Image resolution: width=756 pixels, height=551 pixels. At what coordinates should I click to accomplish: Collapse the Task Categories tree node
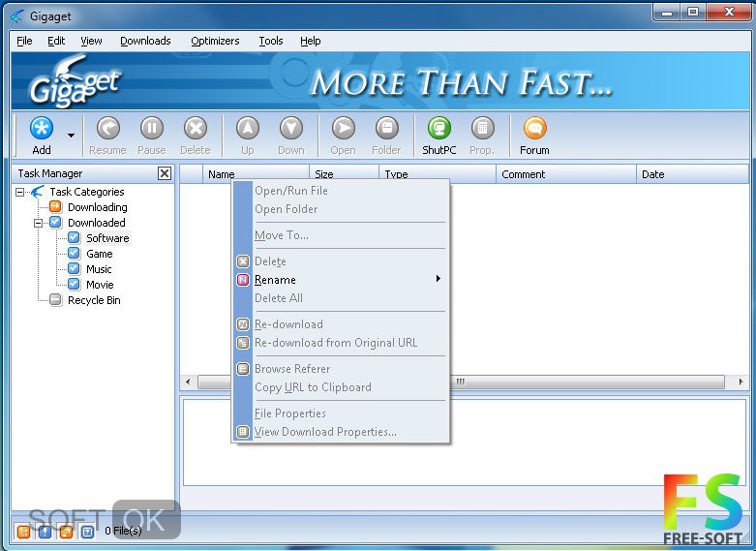click(x=19, y=192)
